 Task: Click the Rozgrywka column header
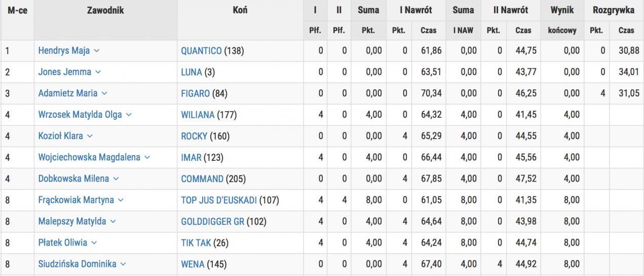[x=614, y=10]
